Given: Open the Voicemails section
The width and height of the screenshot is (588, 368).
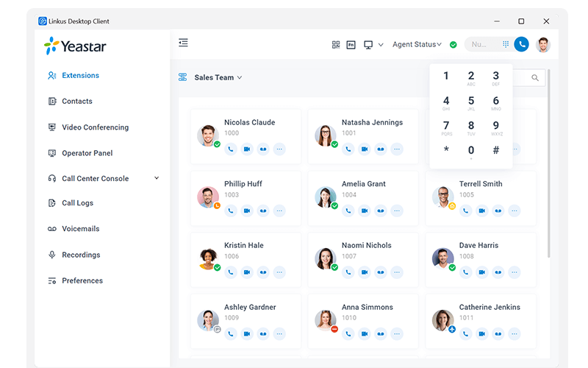Looking at the screenshot, I should 80,229.
